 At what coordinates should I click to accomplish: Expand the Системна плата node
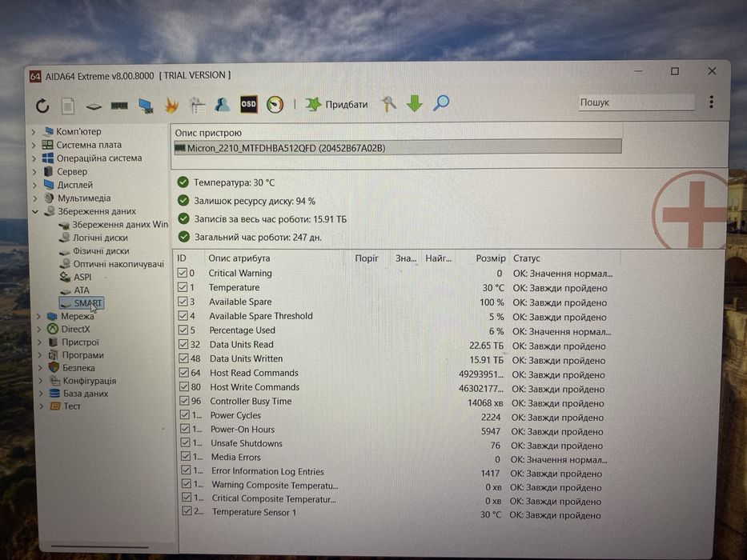[x=34, y=146]
